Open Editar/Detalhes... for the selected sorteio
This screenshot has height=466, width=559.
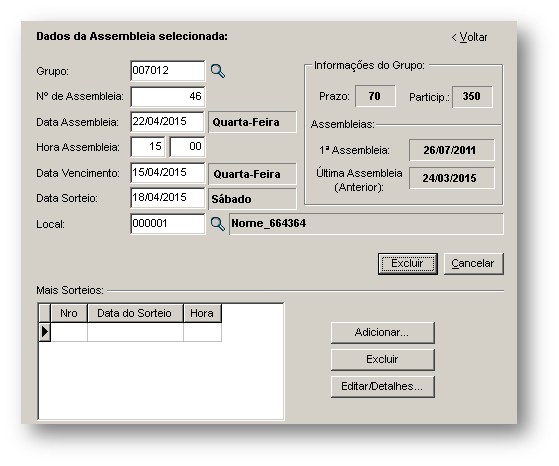pos(383,386)
